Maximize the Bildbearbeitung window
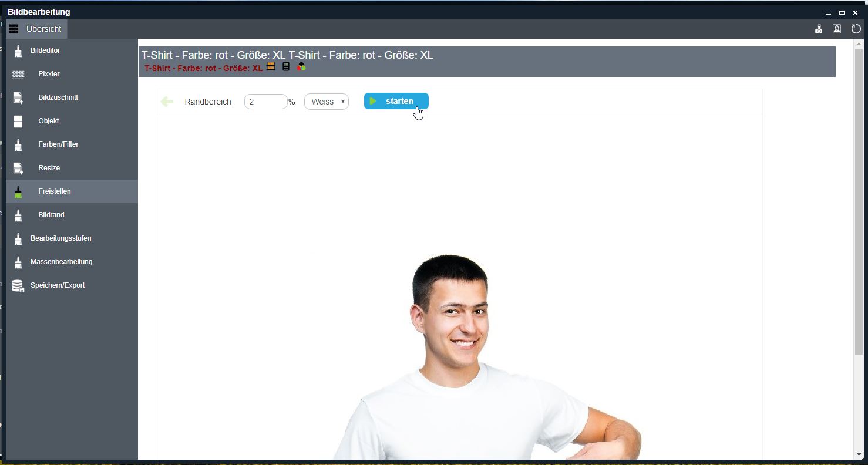 click(842, 12)
